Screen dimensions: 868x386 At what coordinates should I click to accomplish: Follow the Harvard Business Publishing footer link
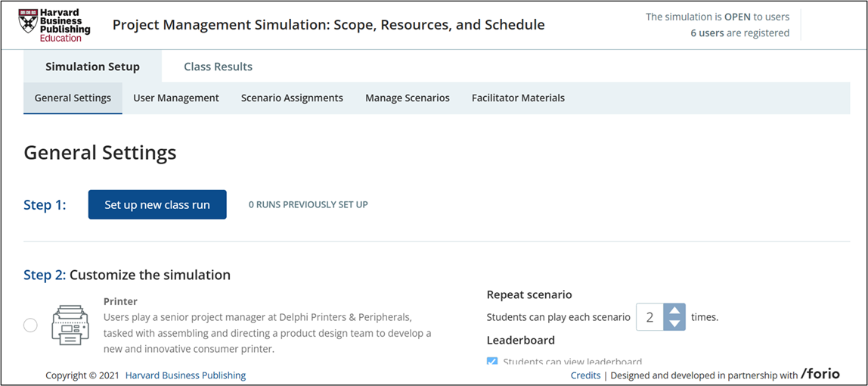click(x=185, y=375)
